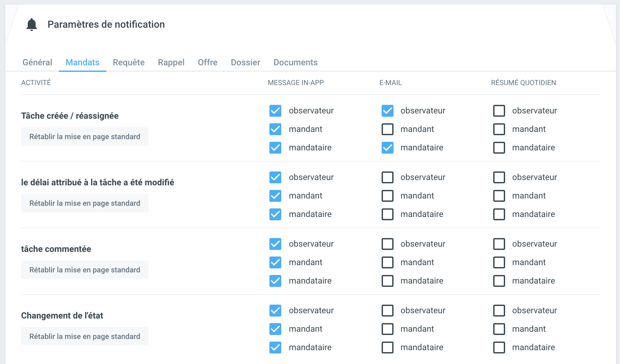Uncheck in-app mandant for tâche commentée
Image resolution: width=620 pixels, height=364 pixels.
point(275,262)
